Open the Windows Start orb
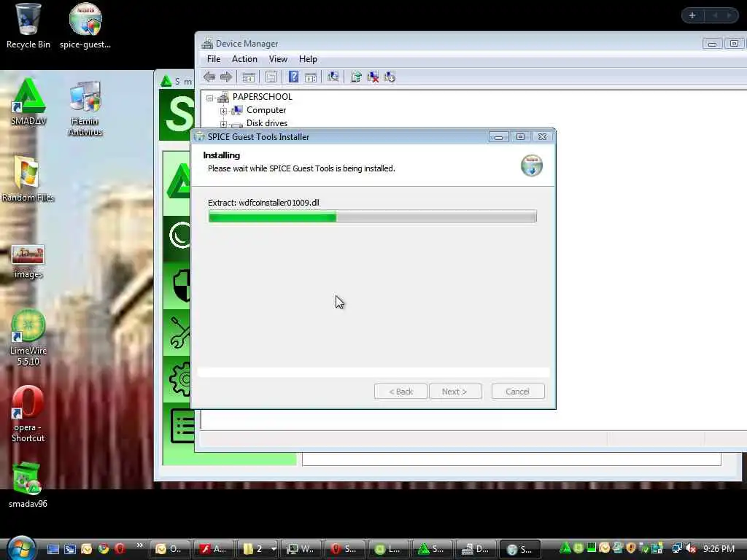The height and width of the screenshot is (560, 747). [x=21, y=548]
